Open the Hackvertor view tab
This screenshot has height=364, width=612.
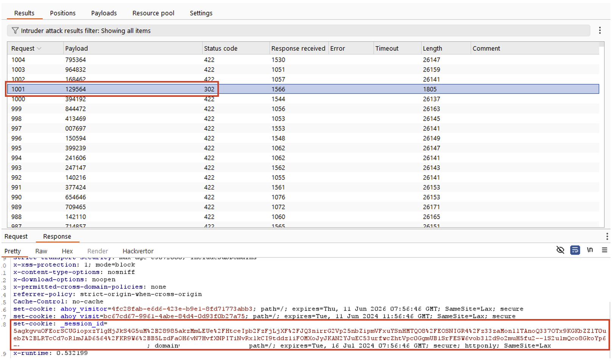click(x=138, y=251)
